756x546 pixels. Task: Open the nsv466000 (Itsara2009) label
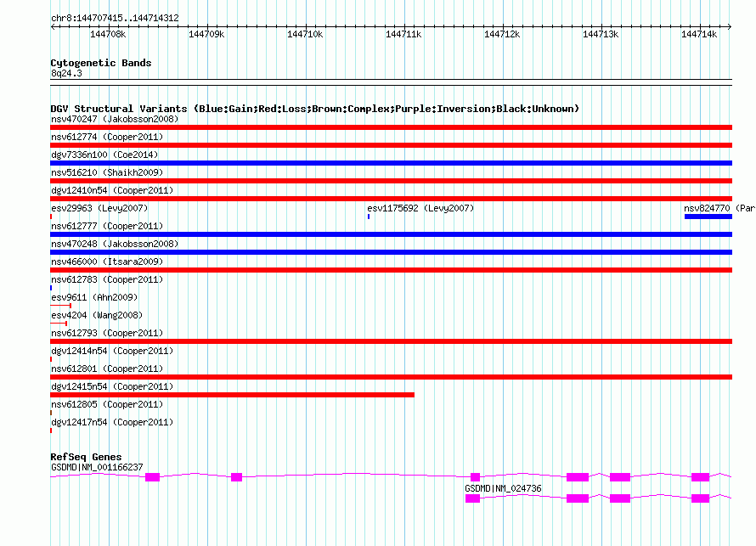point(107,262)
